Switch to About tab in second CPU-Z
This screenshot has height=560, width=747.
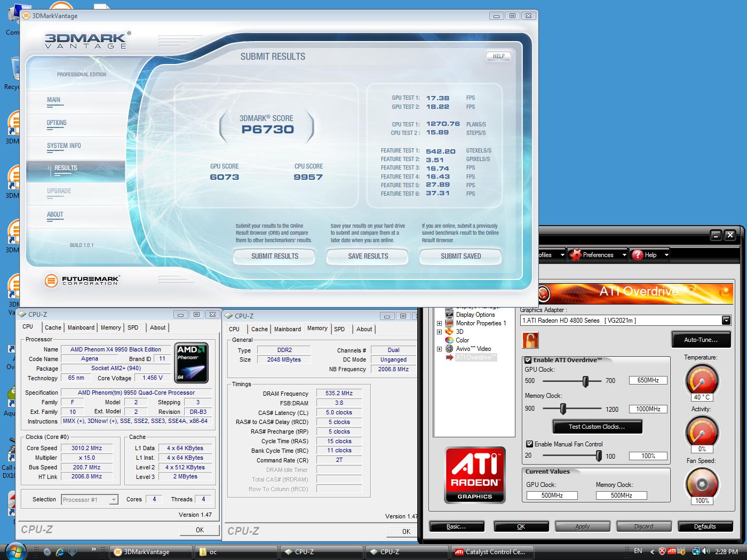[364, 329]
